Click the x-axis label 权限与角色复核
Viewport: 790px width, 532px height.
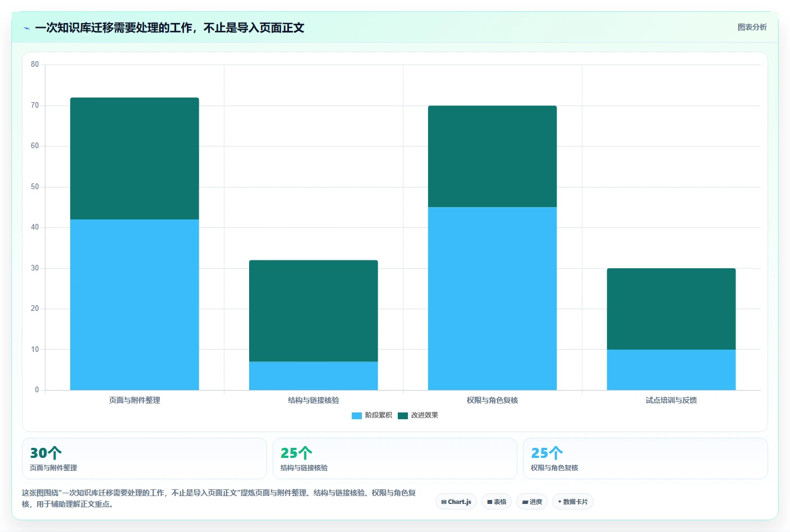point(493,400)
